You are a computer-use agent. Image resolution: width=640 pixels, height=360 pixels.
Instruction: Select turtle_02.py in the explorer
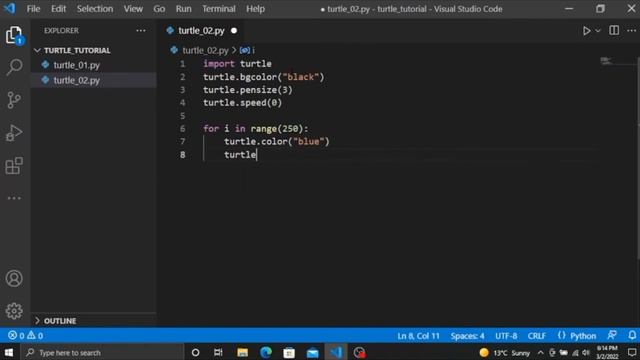coord(94,80)
